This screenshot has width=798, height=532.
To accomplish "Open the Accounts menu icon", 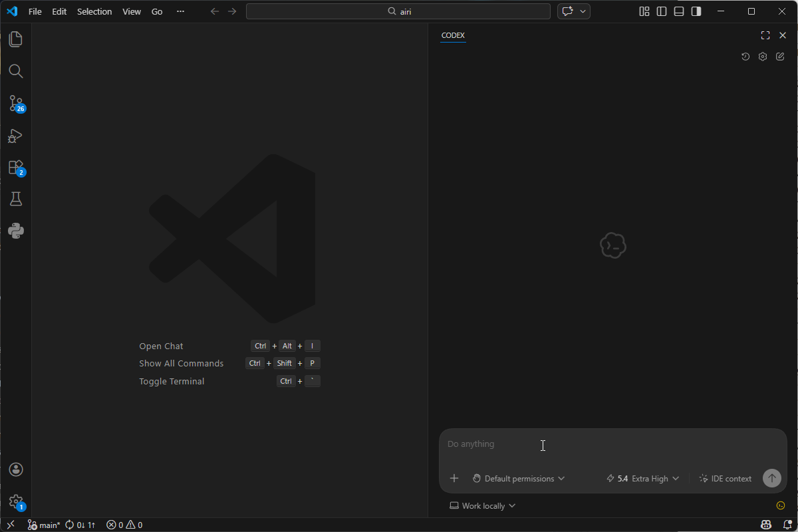I will click(x=16, y=469).
